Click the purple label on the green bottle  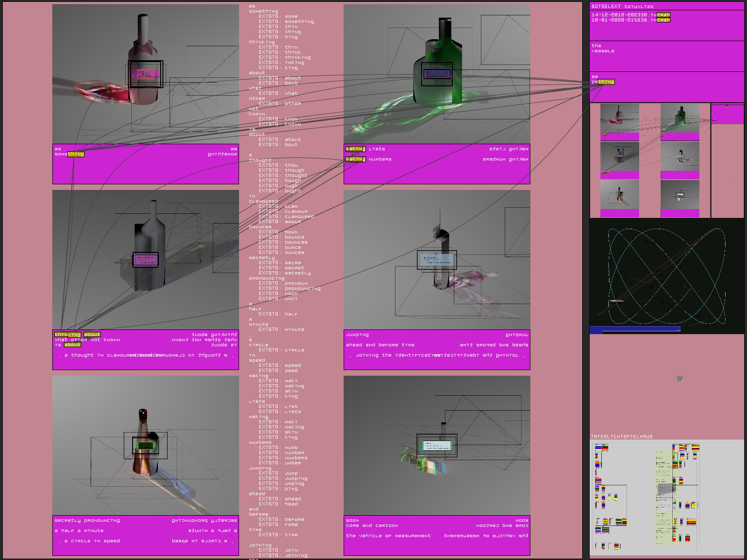[437, 74]
